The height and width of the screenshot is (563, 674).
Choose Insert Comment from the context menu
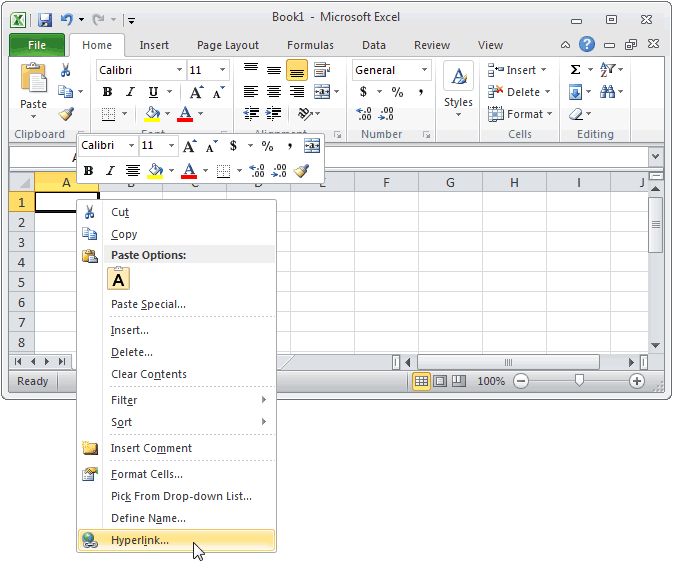176,448
